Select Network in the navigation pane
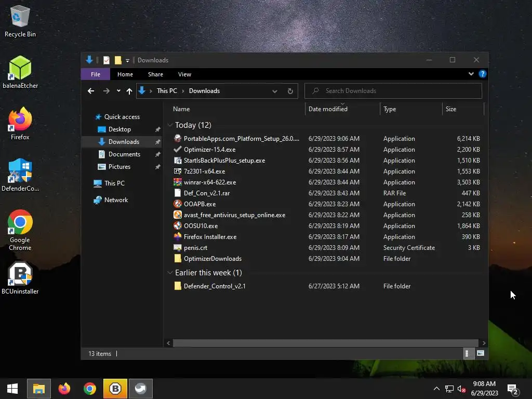This screenshot has height=399, width=532. (116, 200)
